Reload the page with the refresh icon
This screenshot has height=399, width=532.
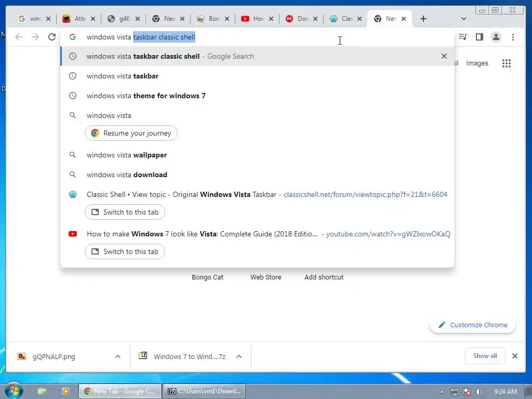pyautogui.click(x=51, y=37)
